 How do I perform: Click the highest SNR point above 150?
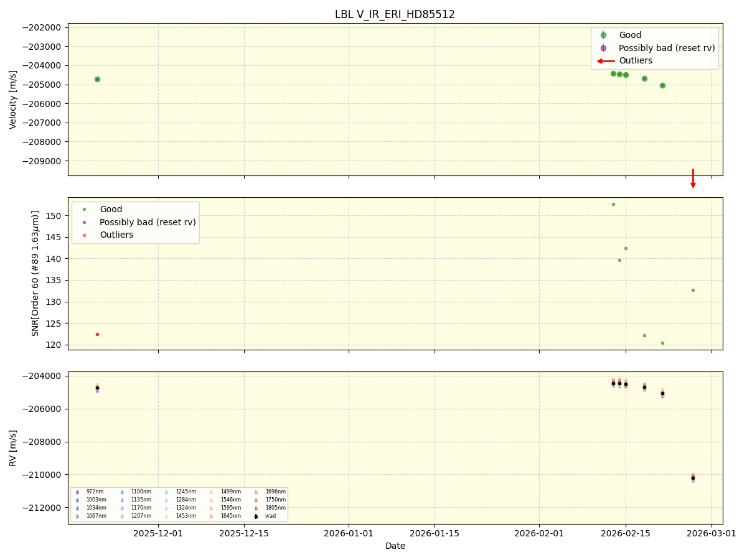coord(613,204)
